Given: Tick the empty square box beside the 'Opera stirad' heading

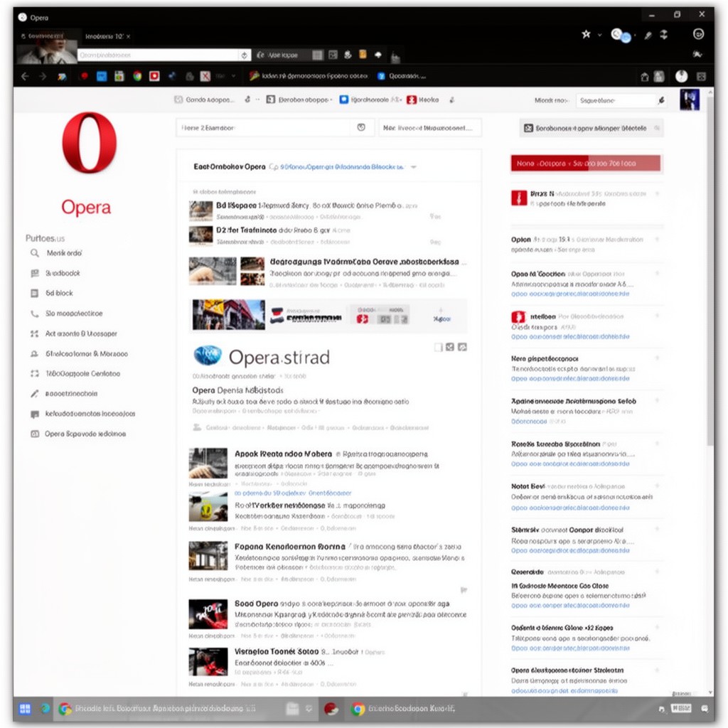Looking at the screenshot, I should pos(438,347).
